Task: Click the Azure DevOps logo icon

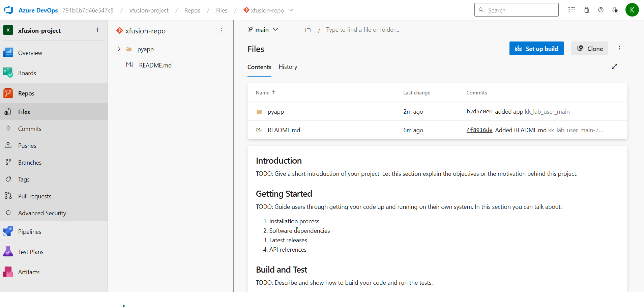Action: tap(8, 10)
